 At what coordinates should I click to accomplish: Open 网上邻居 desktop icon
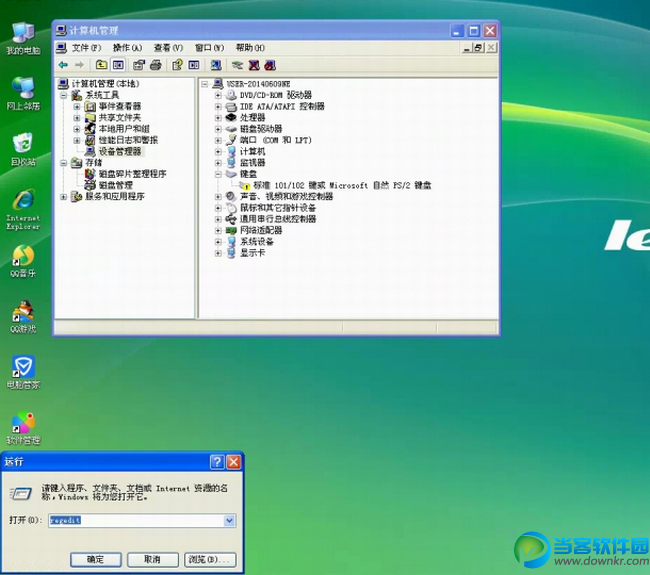[x=23, y=94]
